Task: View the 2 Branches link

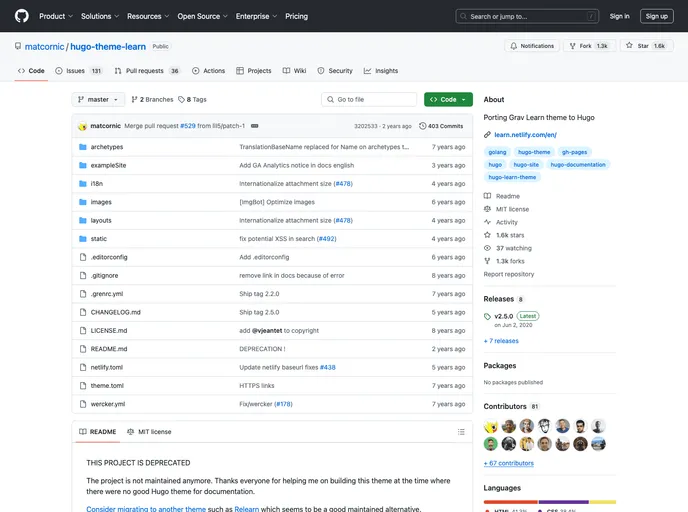Action: (x=152, y=100)
